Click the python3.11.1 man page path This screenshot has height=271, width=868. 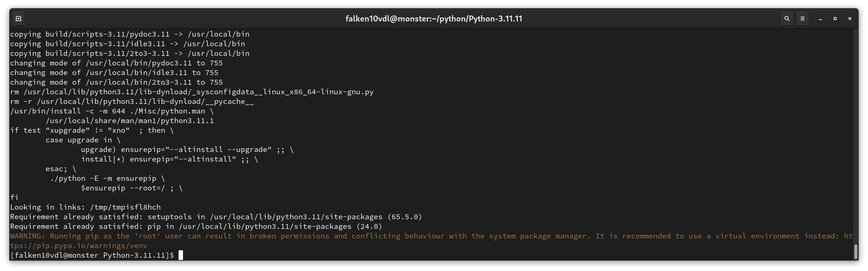coord(130,121)
